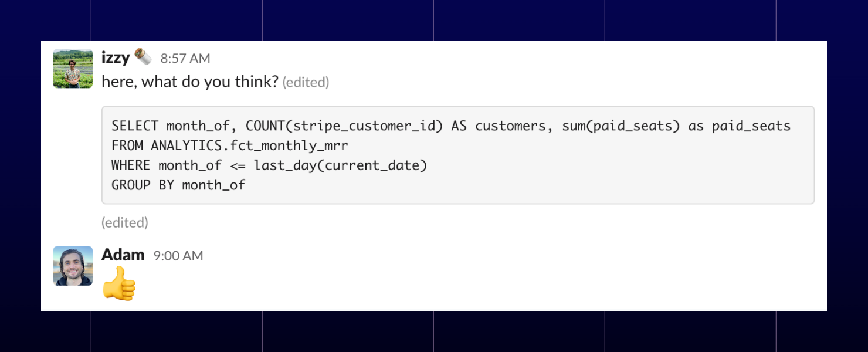Click the username Adam

pos(123,255)
